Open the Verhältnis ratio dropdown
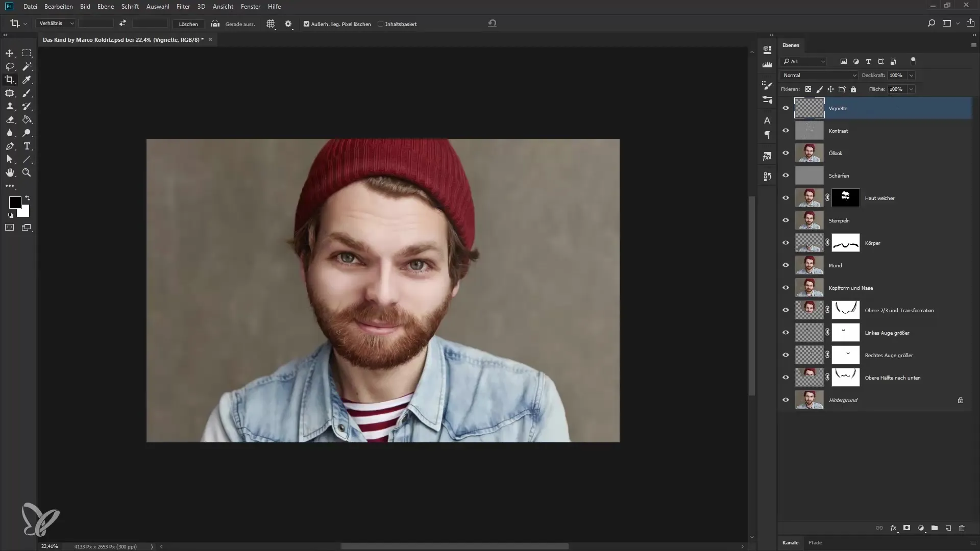The width and height of the screenshot is (980, 551). [56, 23]
